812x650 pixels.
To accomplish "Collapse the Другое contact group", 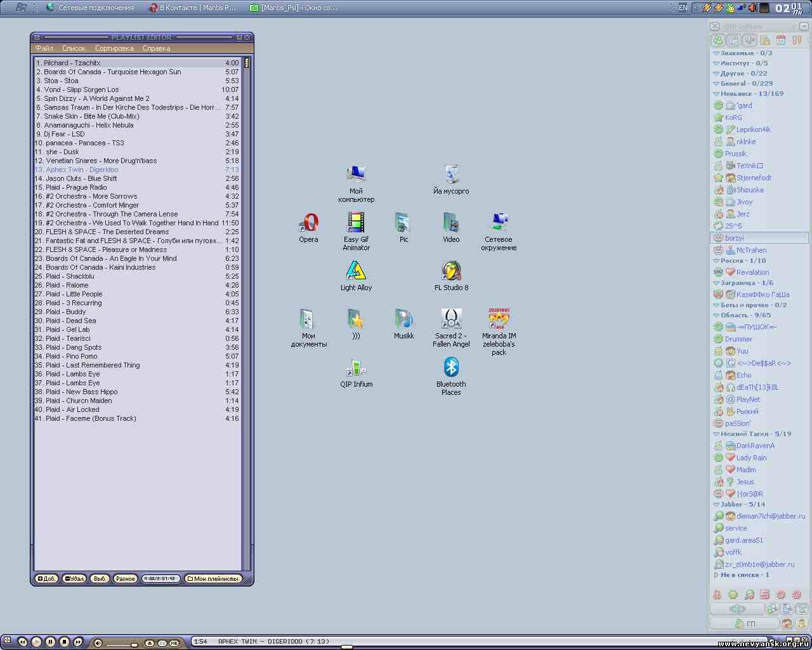I will 716,74.
